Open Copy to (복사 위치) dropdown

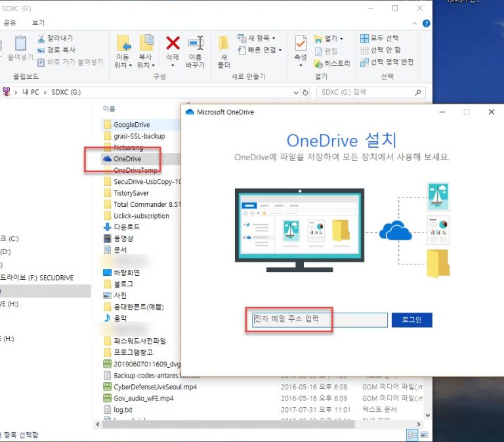[x=146, y=51]
